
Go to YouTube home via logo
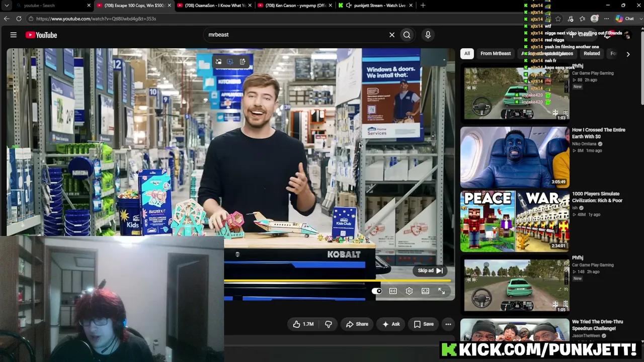tap(41, 35)
